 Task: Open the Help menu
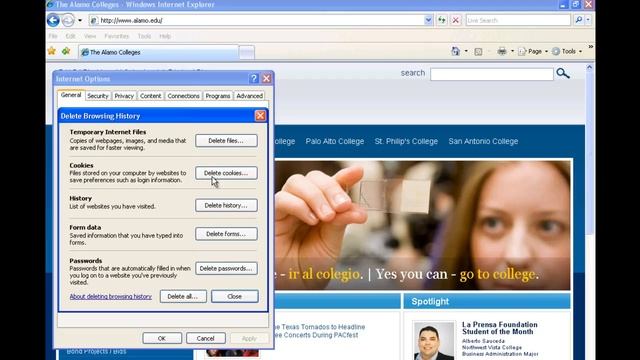(x=165, y=36)
